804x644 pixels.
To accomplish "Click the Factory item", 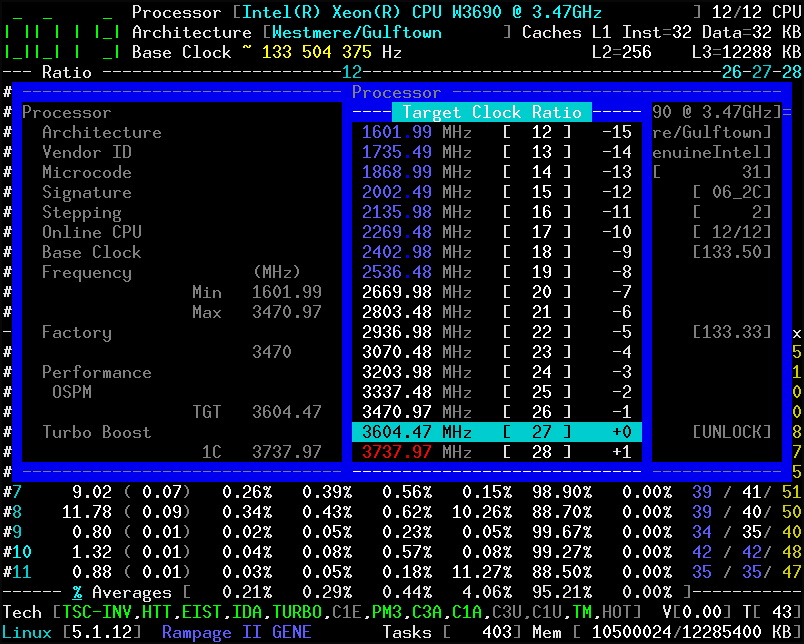I will coord(76,333).
